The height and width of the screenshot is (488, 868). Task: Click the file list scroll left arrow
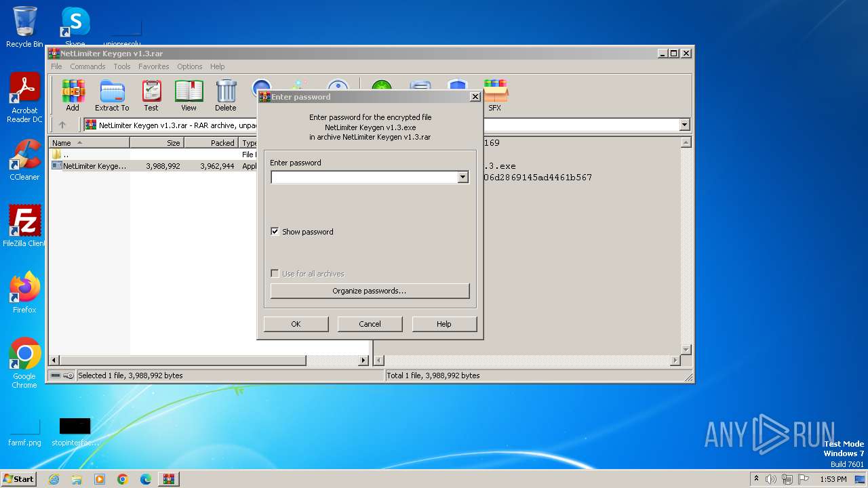click(x=55, y=361)
